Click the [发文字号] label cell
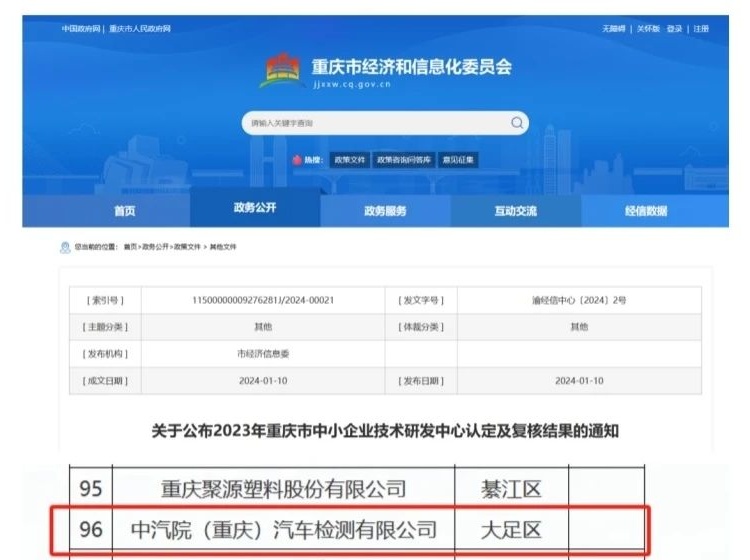Image resolution: width=750 pixels, height=560 pixels. click(x=421, y=300)
